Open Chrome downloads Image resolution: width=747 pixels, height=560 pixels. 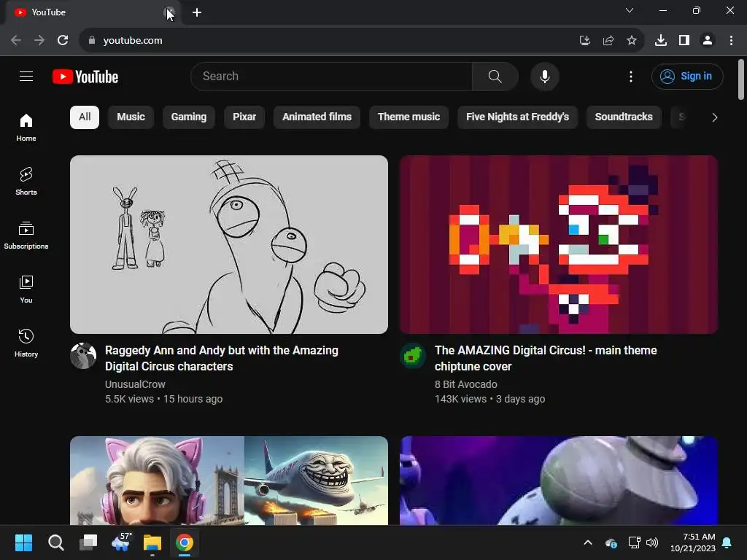point(661,41)
